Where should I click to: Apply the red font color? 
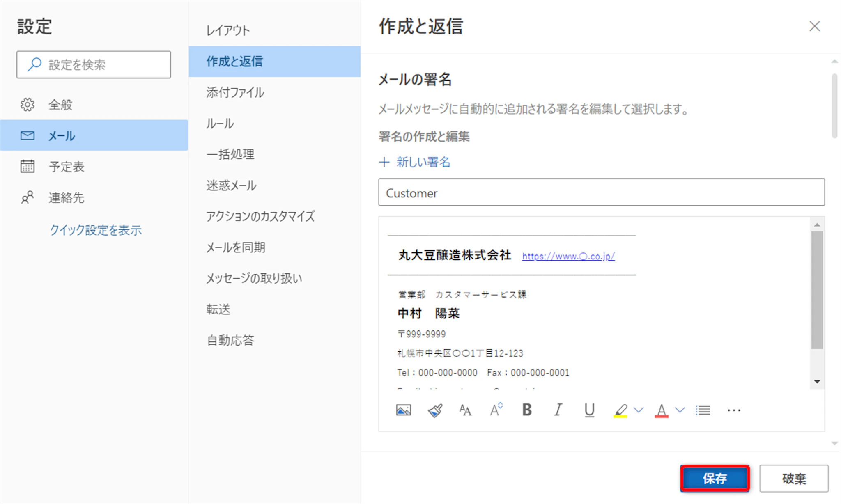click(x=661, y=410)
